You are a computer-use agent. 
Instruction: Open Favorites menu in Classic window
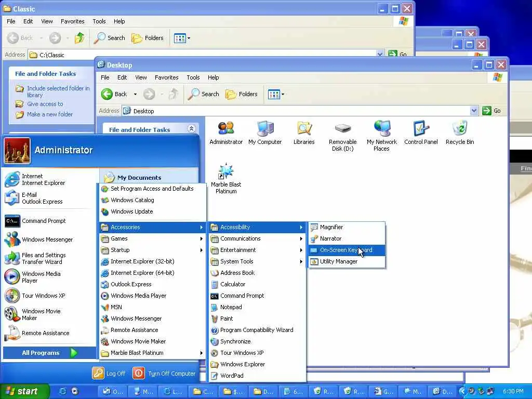[x=73, y=21]
